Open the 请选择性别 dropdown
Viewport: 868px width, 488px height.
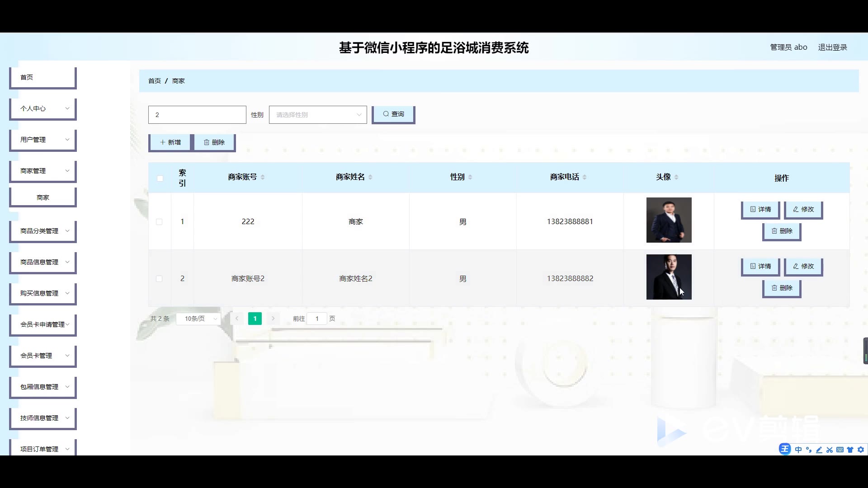317,115
